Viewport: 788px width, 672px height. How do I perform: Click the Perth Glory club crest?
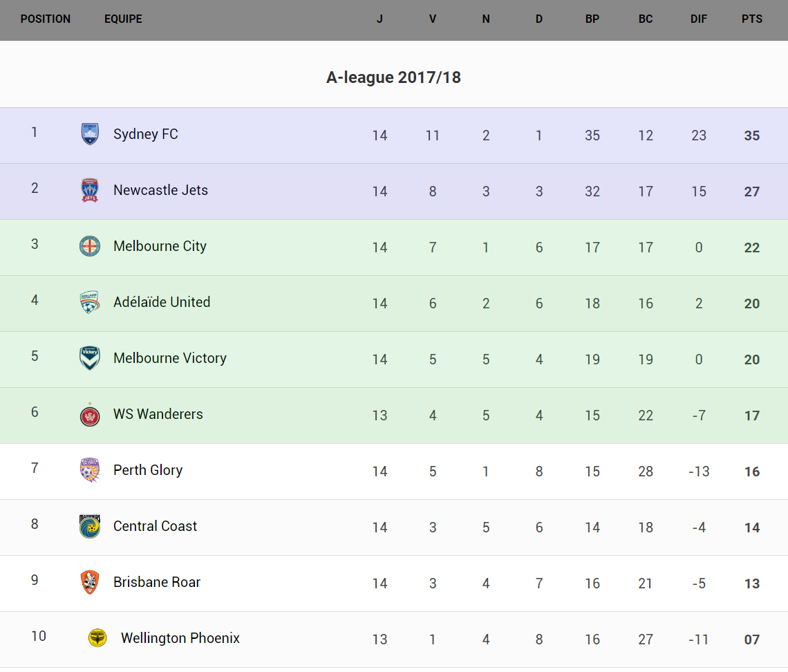click(90, 470)
